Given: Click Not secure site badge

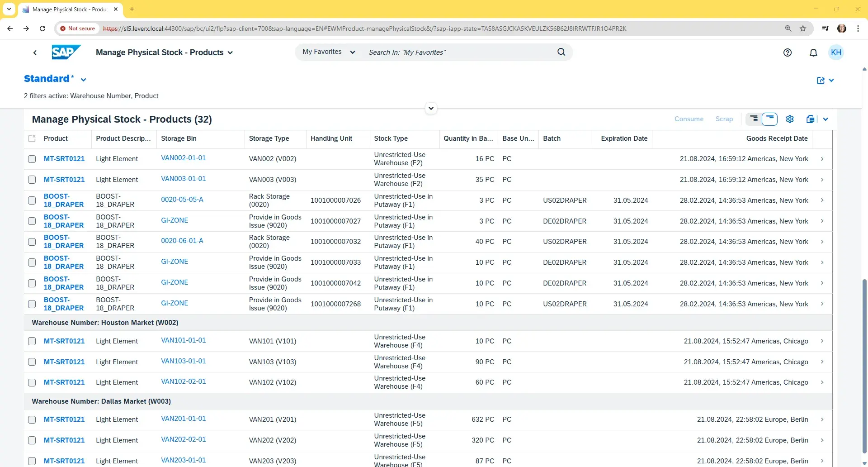Looking at the screenshot, I should click(x=78, y=29).
